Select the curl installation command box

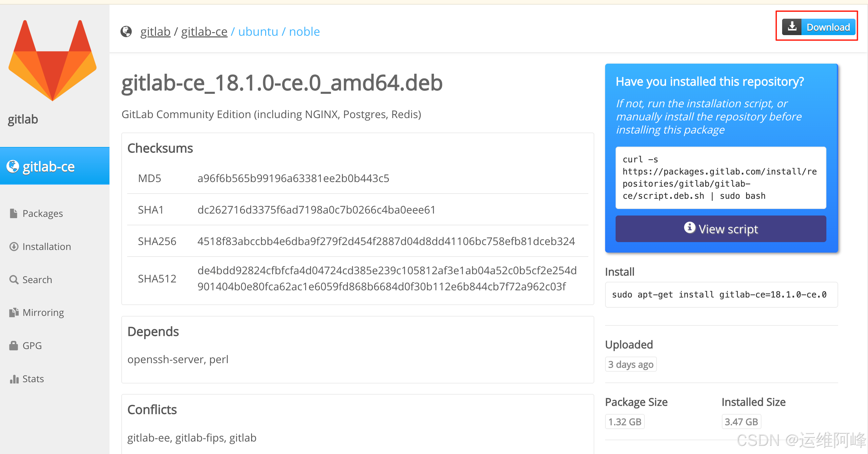click(721, 178)
